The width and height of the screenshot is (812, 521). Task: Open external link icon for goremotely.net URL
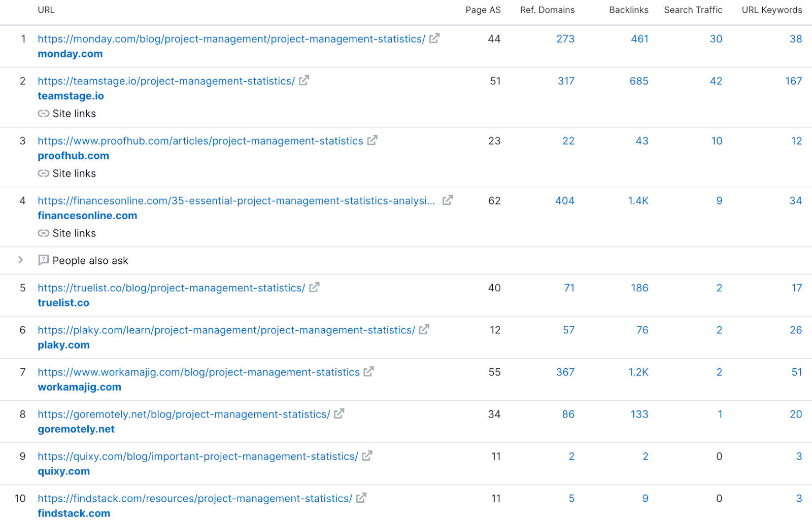coord(339,414)
